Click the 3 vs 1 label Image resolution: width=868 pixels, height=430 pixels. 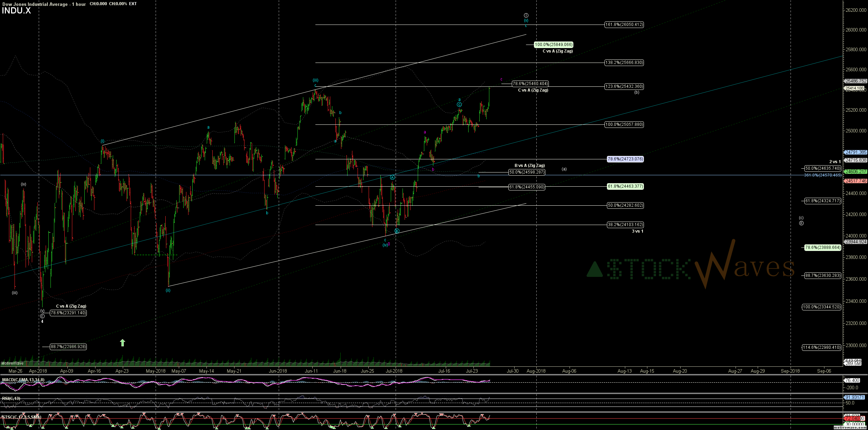637,231
